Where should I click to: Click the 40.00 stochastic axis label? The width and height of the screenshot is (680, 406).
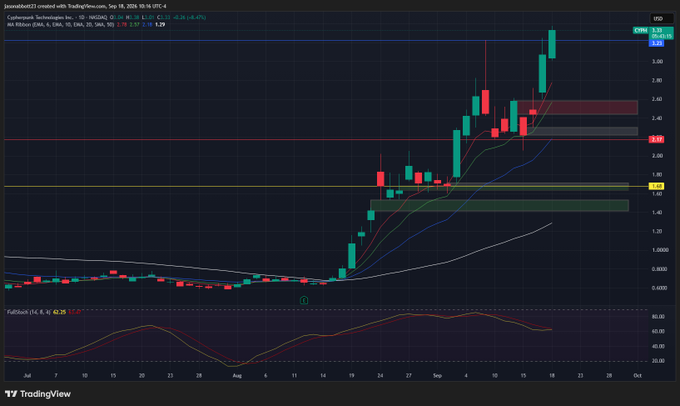[x=658, y=347]
